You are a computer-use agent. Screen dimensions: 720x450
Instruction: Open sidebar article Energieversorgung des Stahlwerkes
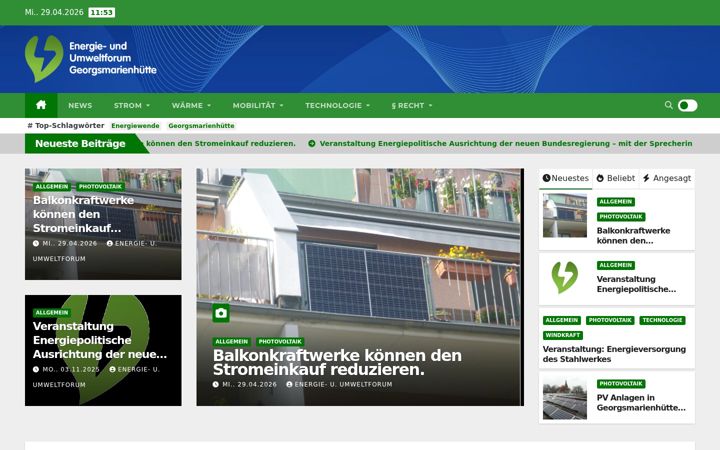coord(614,354)
